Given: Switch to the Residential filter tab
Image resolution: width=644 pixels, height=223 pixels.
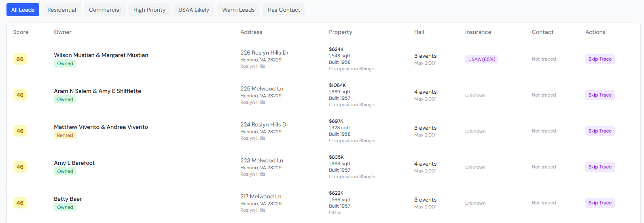Looking at the screenshot, I should [61, 10].
